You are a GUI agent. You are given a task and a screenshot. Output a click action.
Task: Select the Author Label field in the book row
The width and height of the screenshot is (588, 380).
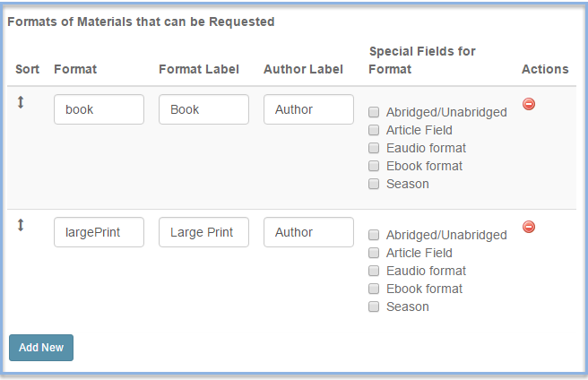[x=308, y=109]
